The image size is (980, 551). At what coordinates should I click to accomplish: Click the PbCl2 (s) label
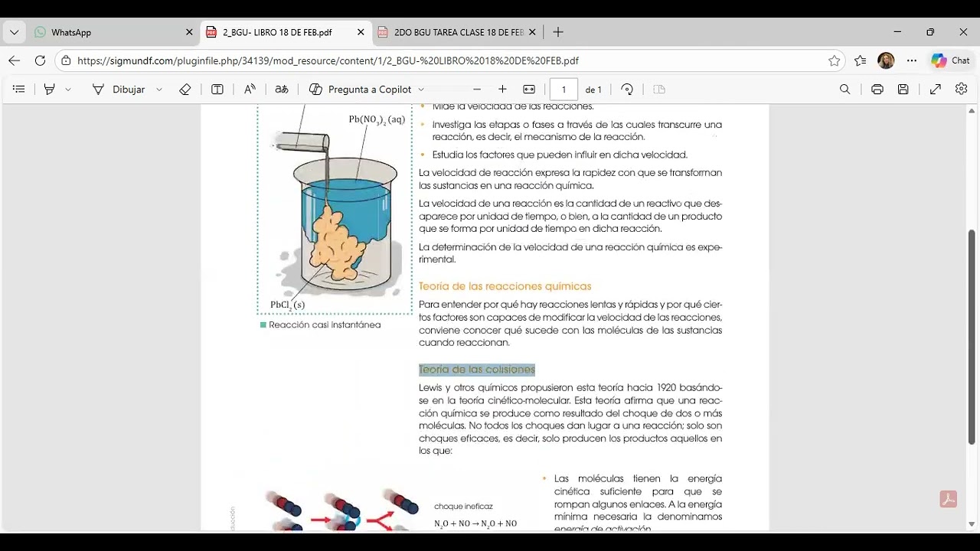click(287, 305)
